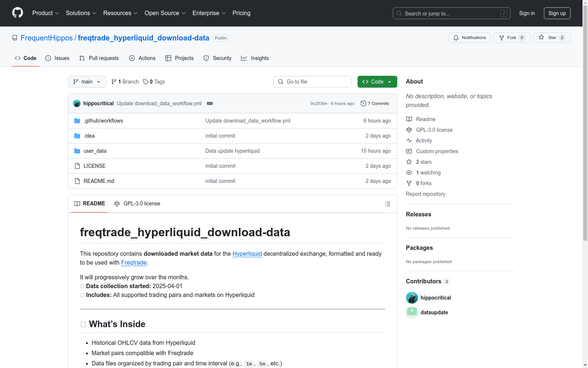Open the user_data folder
The image size is (588, 368).
pyautogui.click(x=95, y=151)
